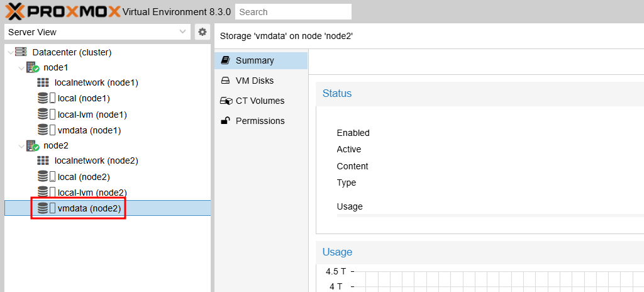Viewport: 644px width, 292px height.
Task: Click the CT Volumes cube icon
Action: 226,101
